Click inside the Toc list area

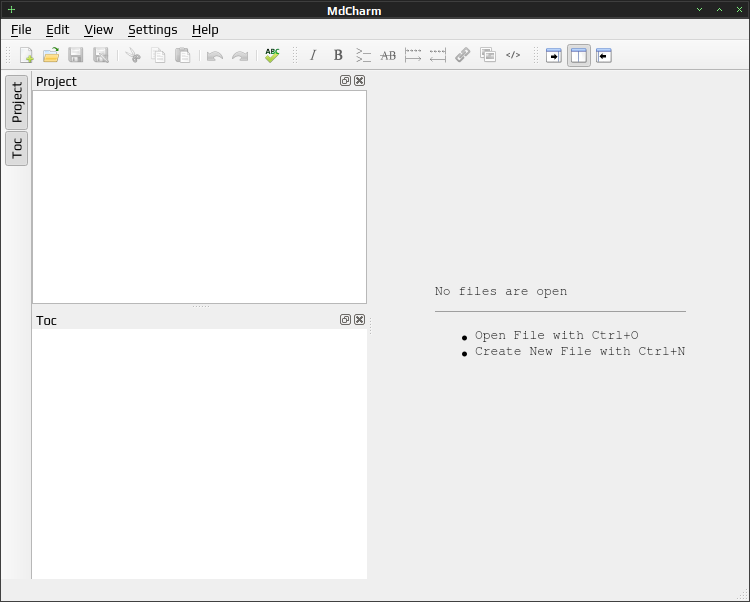(x=199, y=454)
